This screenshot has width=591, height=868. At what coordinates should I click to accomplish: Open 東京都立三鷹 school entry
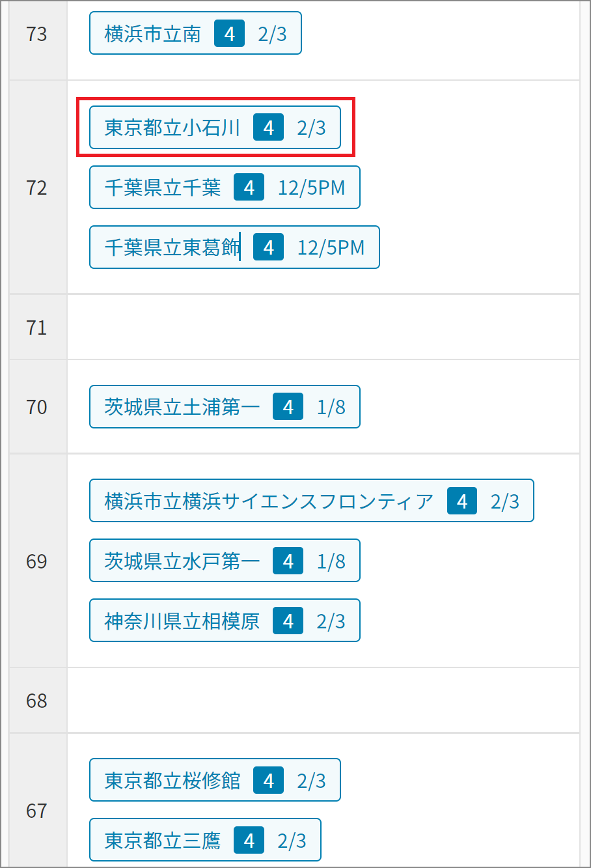205,840
